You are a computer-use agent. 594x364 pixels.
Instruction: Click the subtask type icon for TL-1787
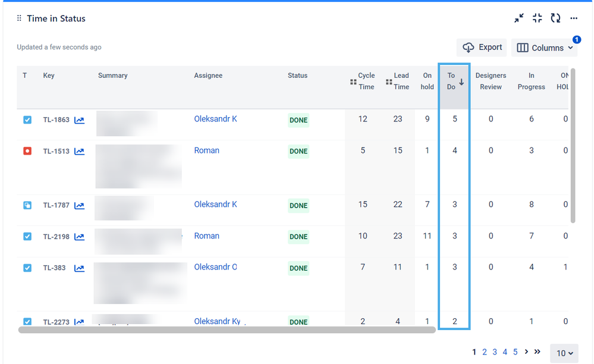[x=27, y=205]
